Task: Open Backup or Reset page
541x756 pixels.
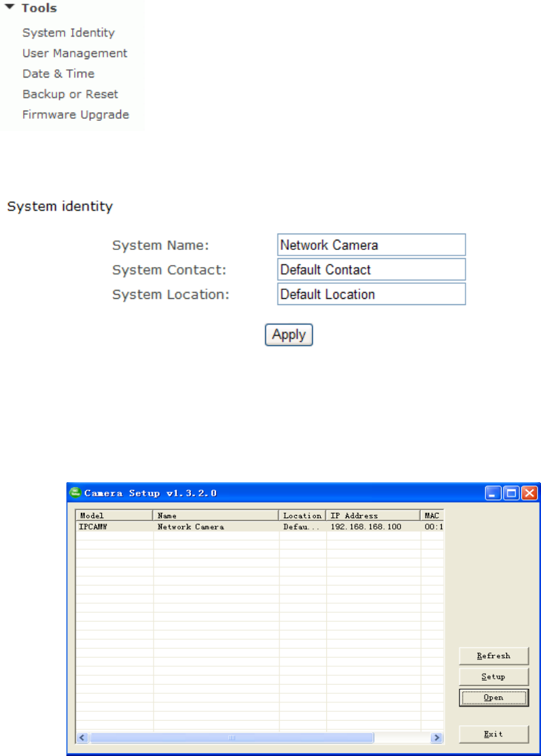Action: coord(70,94)
